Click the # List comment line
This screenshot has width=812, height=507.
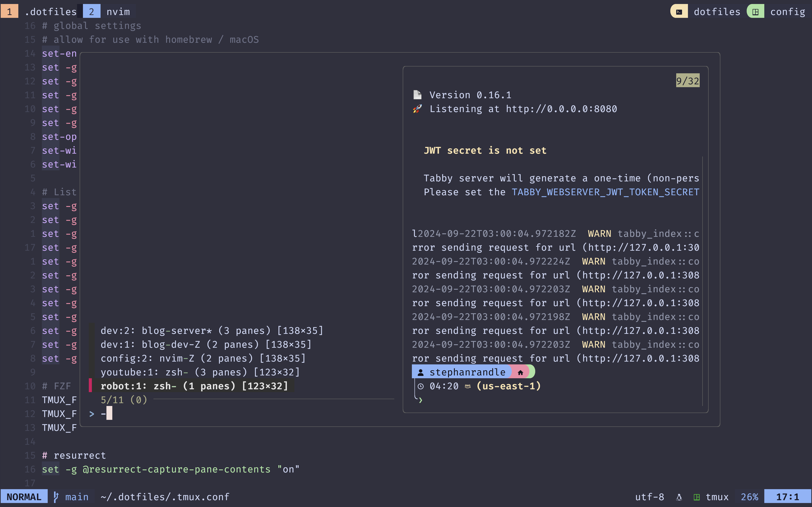tap(59, 192)
